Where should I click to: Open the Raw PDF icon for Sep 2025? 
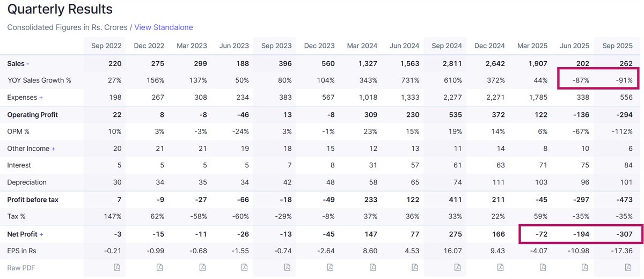[628, 267]
